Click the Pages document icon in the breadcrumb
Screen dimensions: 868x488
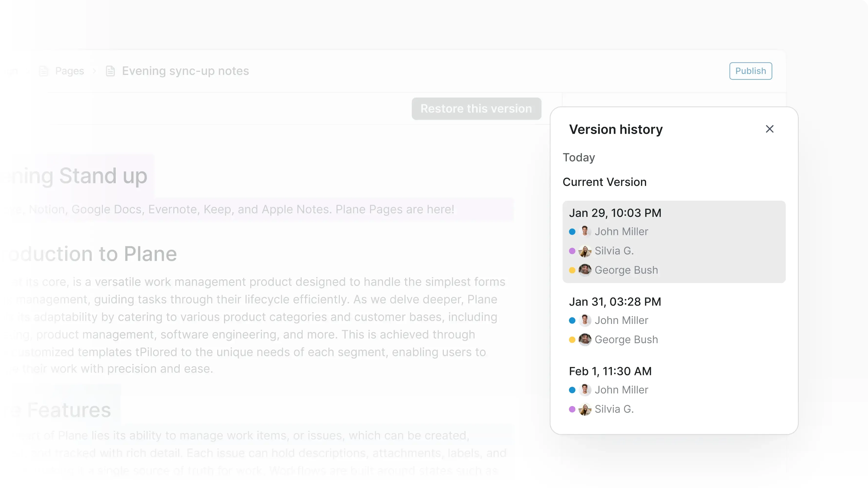click(x=43, y=71)
